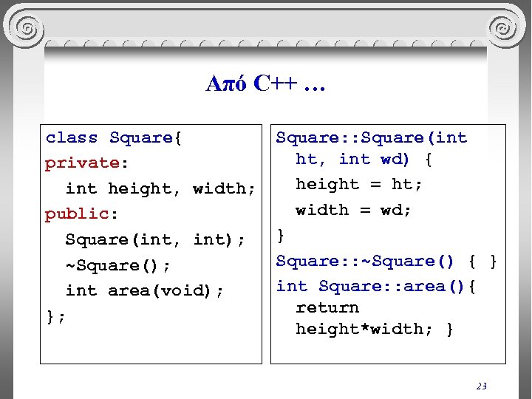Click the "Square::~Square() { }" line
Screen dimensions: 532x399
tap(386, 261)
